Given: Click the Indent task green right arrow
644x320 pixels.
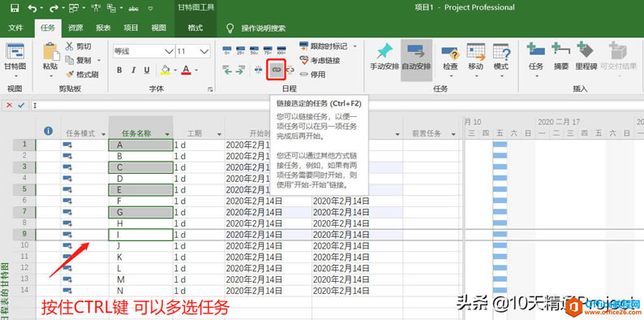Looking at the screenshot, I should click(241, 71).
